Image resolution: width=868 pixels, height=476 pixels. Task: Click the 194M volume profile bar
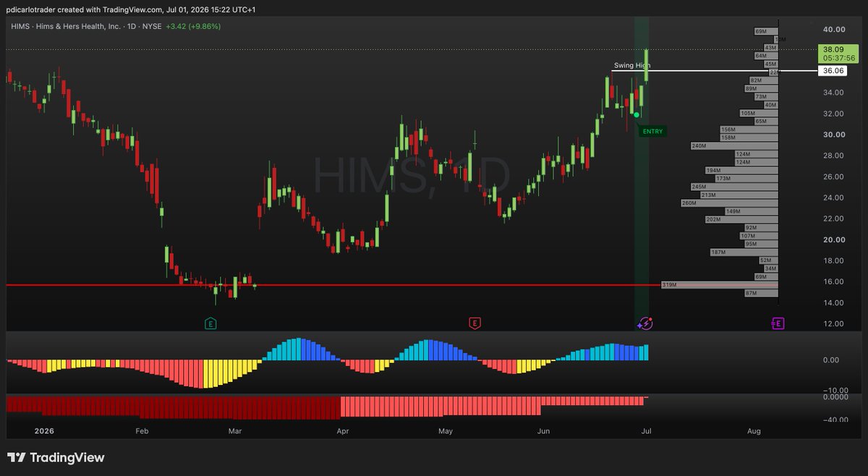(741, 170)
